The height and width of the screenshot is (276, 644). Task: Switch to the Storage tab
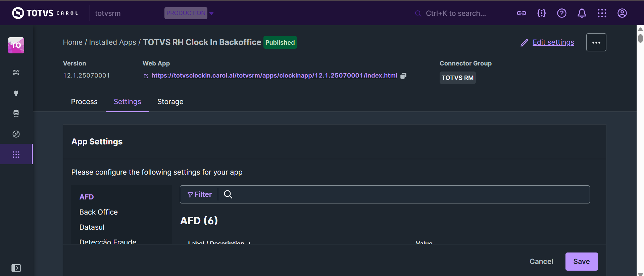coord(170,102)
